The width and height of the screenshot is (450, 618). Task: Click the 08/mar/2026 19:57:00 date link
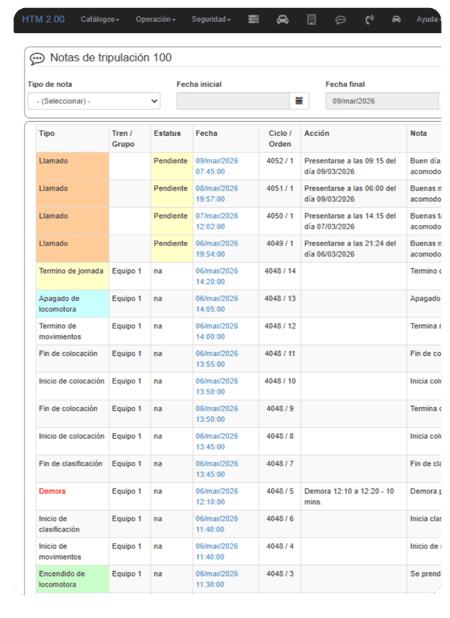point(217,194)
